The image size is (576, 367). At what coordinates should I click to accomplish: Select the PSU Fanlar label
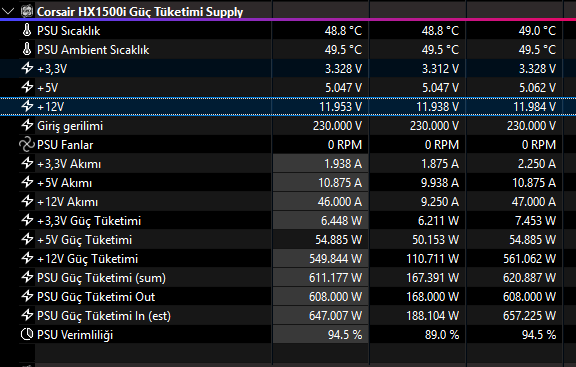(x=65, y=145)
